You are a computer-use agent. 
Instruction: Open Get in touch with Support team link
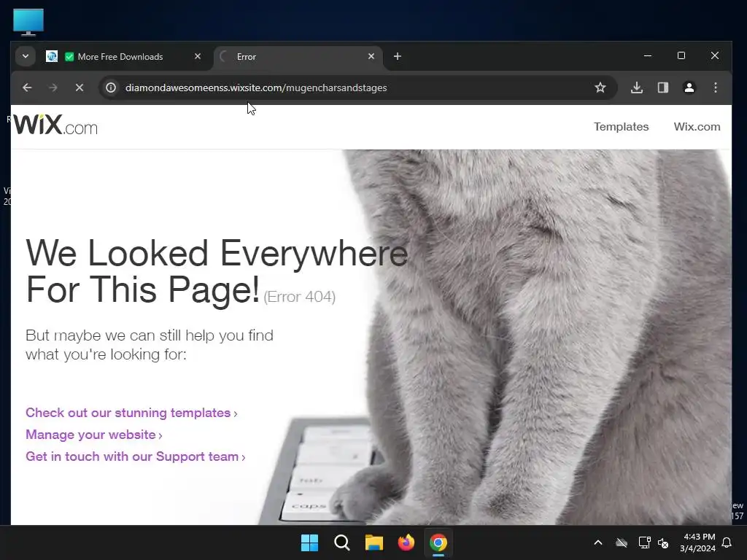tap(135, 456)
